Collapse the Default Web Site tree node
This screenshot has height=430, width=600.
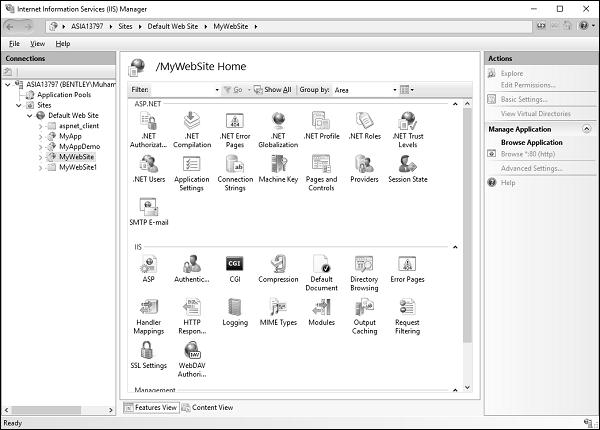coord(28,115)
